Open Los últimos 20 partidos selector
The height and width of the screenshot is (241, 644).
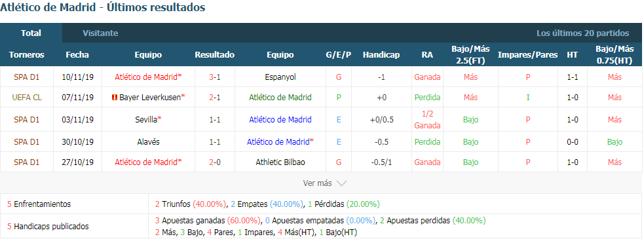coord(582,33)
